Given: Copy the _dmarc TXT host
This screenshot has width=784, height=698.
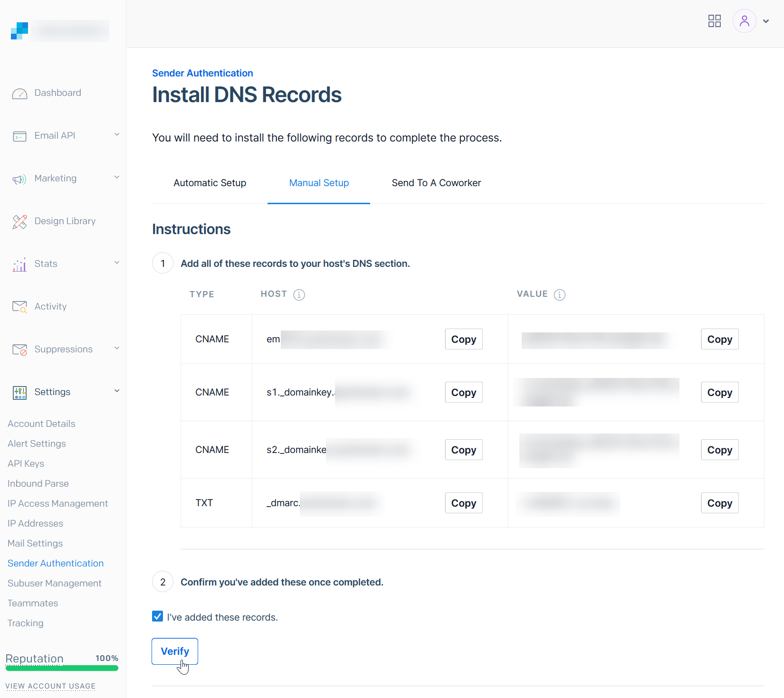Looking at the screenshot, I should [464, 503].
